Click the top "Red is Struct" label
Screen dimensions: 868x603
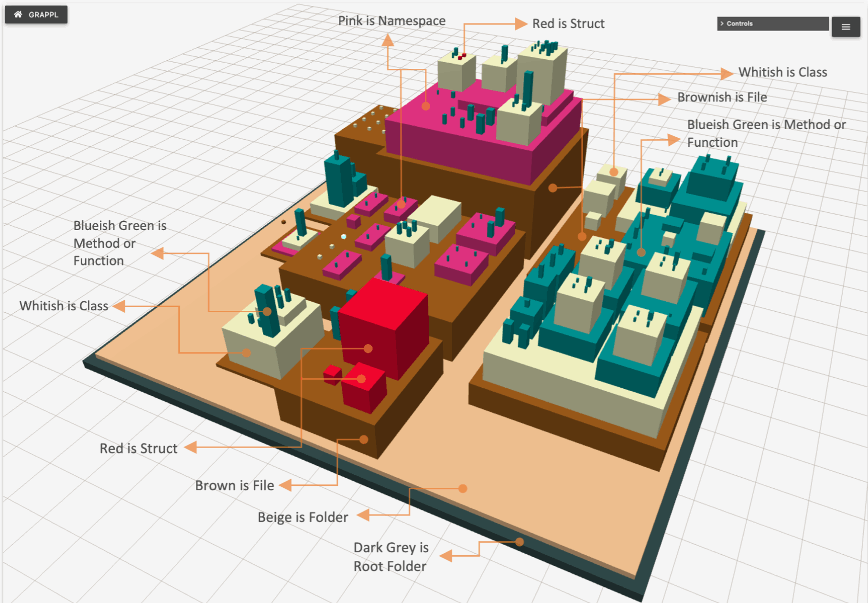[x=568, y=24]
